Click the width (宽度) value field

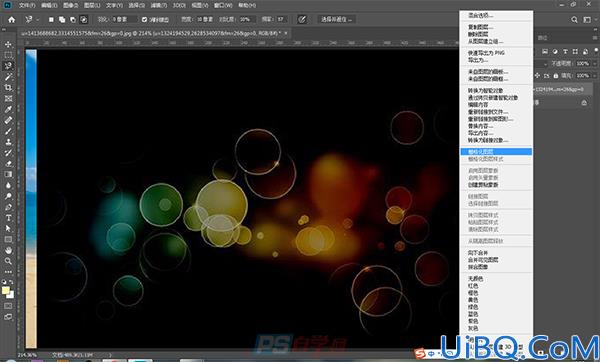(x=205, y=19)
